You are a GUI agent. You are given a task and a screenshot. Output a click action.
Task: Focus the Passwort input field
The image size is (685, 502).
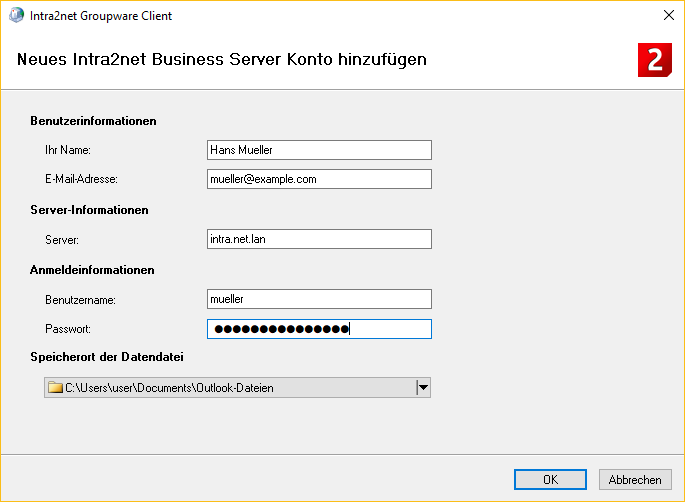[319, 329]
